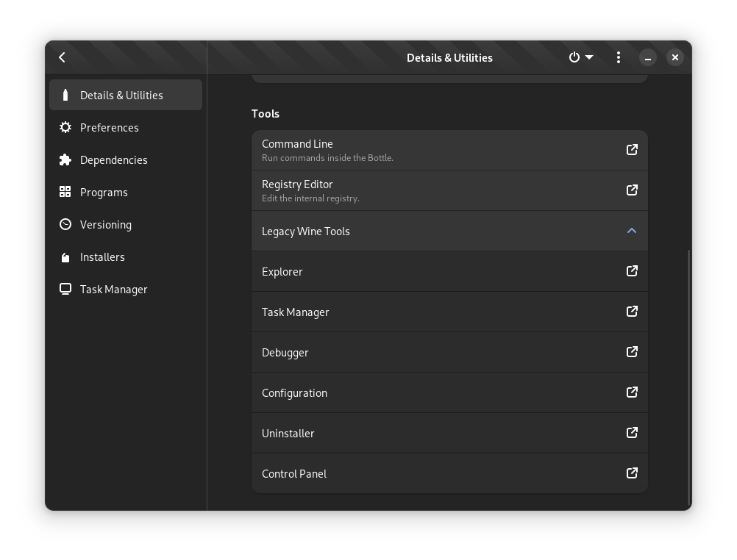Open Registry Editor using its launch icon
This screenshot has height=560, width=737.
(x=631, y=190)
